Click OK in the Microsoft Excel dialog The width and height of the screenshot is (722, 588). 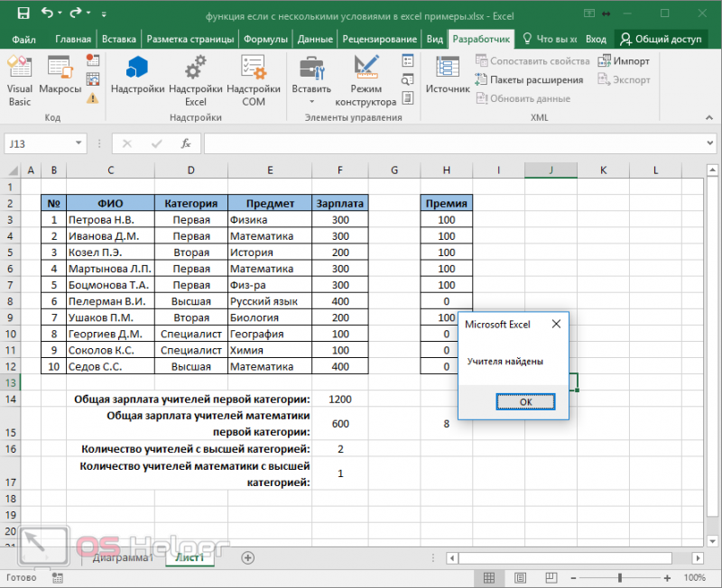(525, 401)
